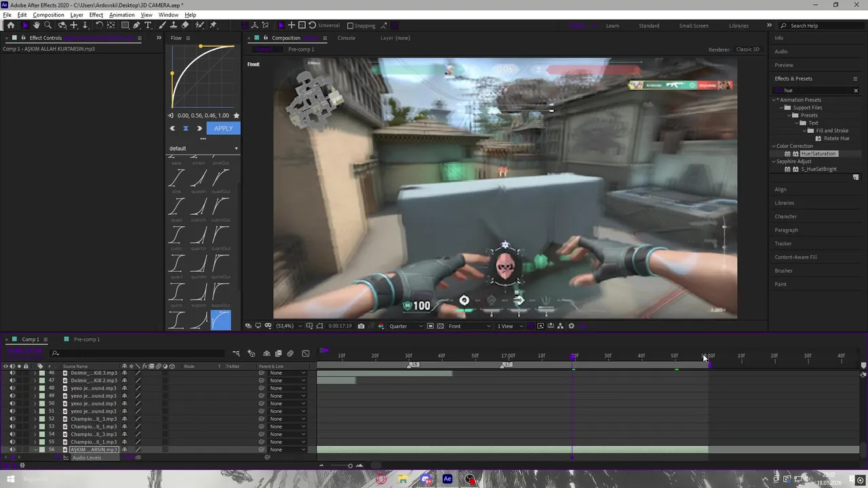Viewport: 868px width, 488px height.
Task: Open the Libraries workspace
Action: pyautogui.click(x=738, y=26)
